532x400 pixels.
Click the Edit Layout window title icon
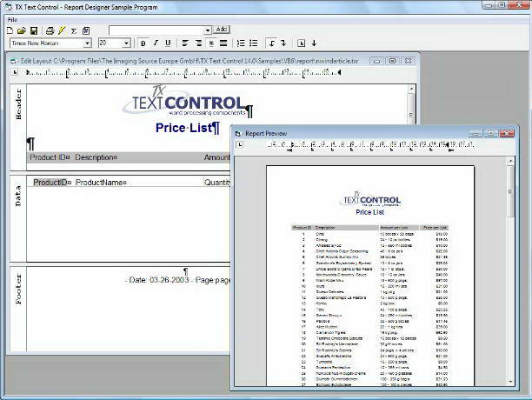13,61
